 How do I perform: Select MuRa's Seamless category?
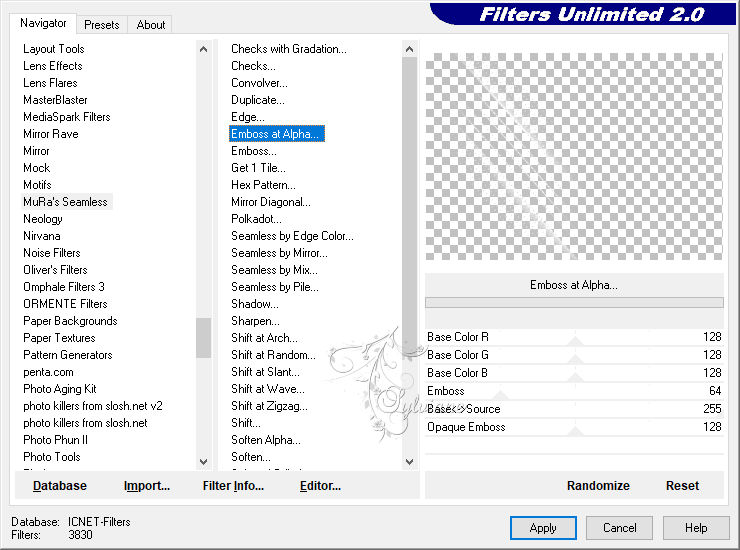(x=66, y=202)
